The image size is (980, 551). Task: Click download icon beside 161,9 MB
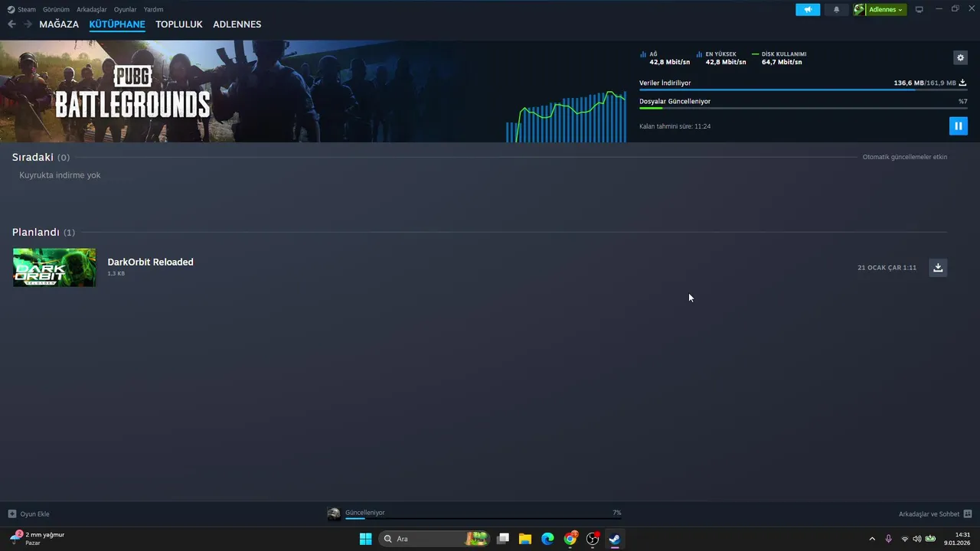coord(962,83)
